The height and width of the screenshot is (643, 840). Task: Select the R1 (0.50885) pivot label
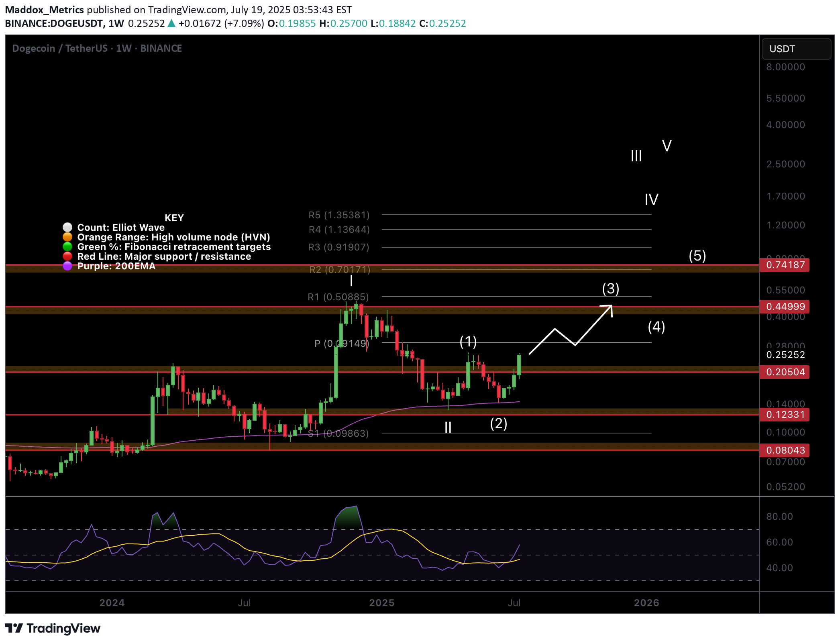[338, 297]
